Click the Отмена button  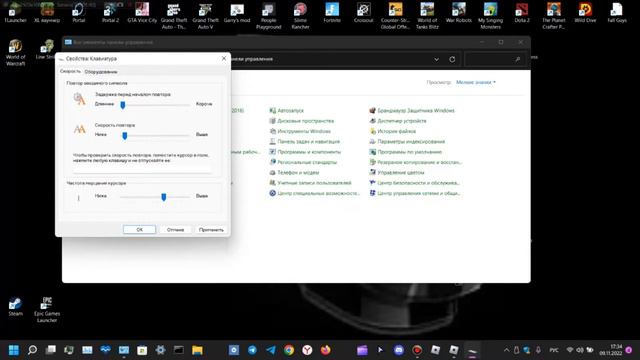pyautogui.click(x=176, y=229)
